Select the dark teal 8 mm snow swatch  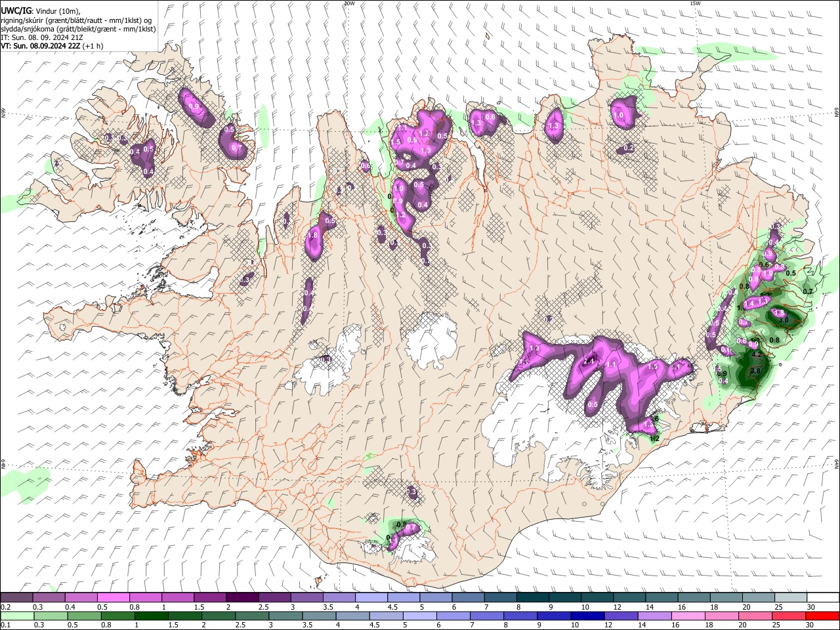click(533, 597)
